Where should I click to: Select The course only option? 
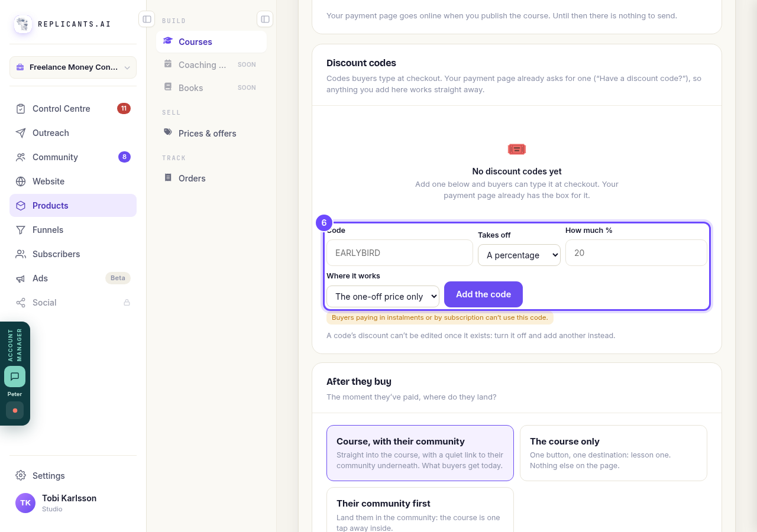(613, 453)
